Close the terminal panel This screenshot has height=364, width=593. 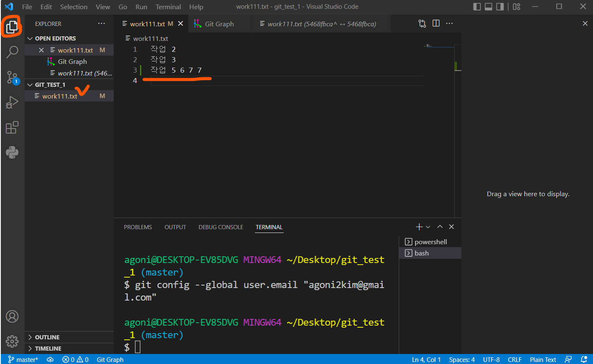[x=451, y=227]
